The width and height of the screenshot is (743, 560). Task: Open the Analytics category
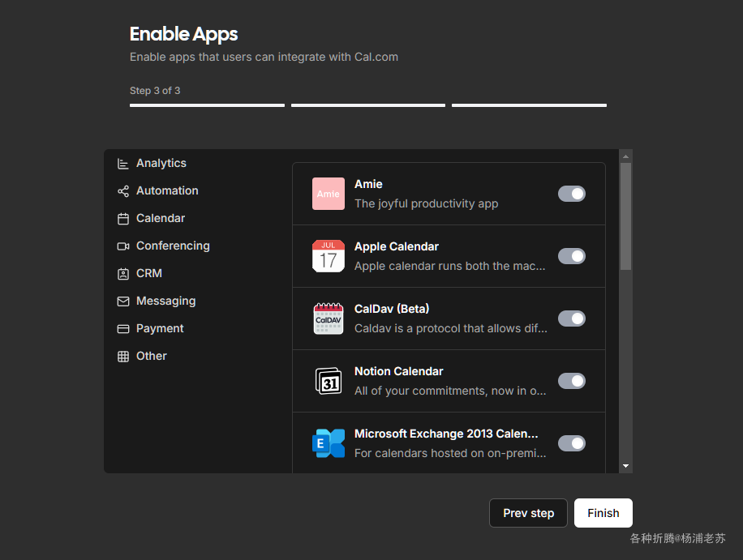pos(161,164)
